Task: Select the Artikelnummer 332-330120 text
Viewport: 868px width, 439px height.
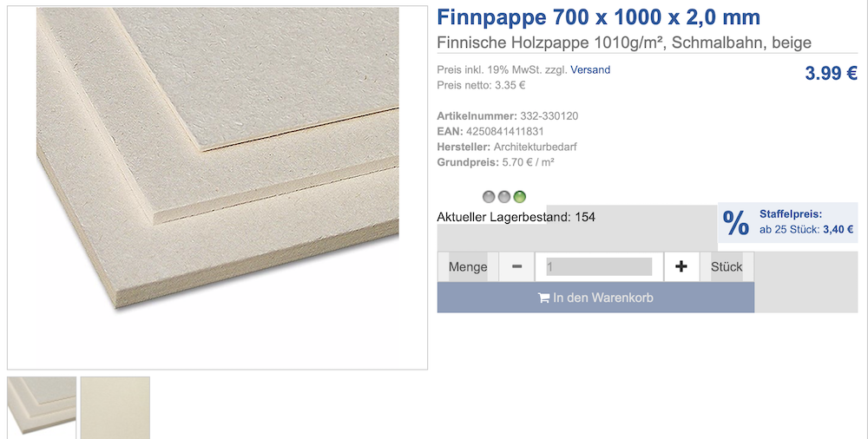Action: (508, 116)
